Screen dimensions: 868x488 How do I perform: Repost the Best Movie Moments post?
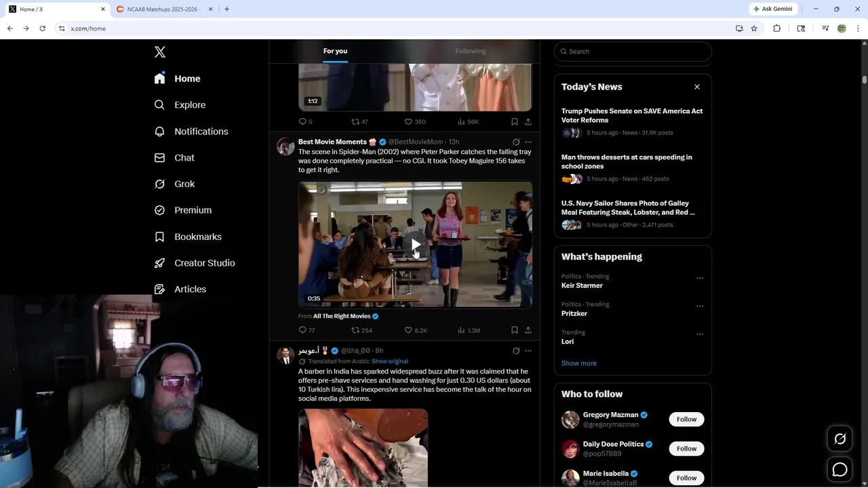coord(361,330)
